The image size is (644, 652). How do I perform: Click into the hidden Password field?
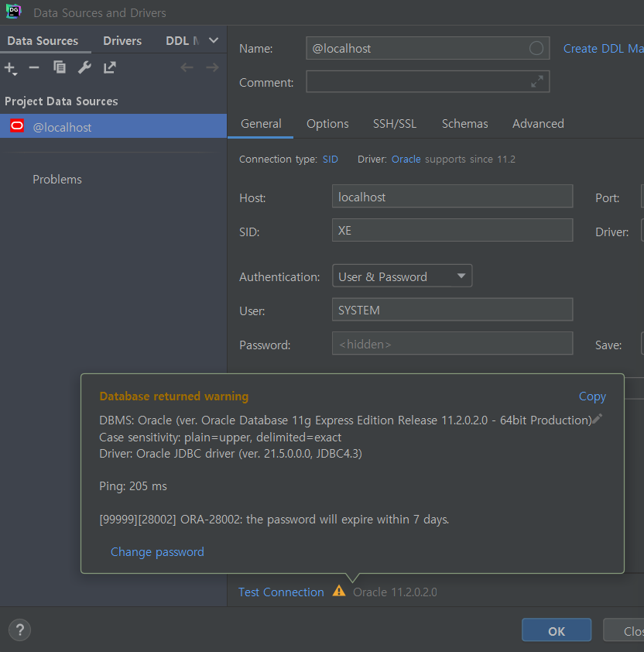[452, 344]
